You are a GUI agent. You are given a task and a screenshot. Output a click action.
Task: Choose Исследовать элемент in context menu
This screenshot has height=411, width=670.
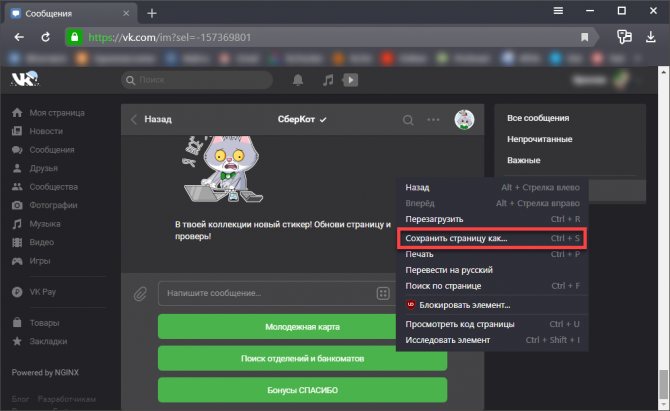492,340
